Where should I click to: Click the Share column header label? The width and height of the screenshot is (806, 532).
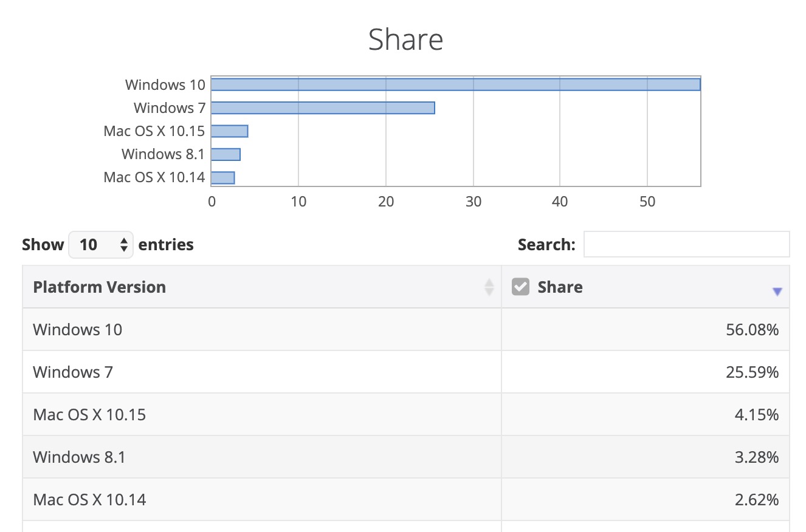560,287
